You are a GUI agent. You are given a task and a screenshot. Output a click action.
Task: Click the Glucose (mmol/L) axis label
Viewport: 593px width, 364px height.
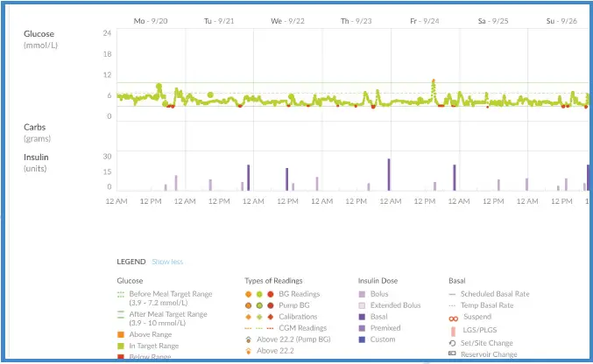point(39,38)
